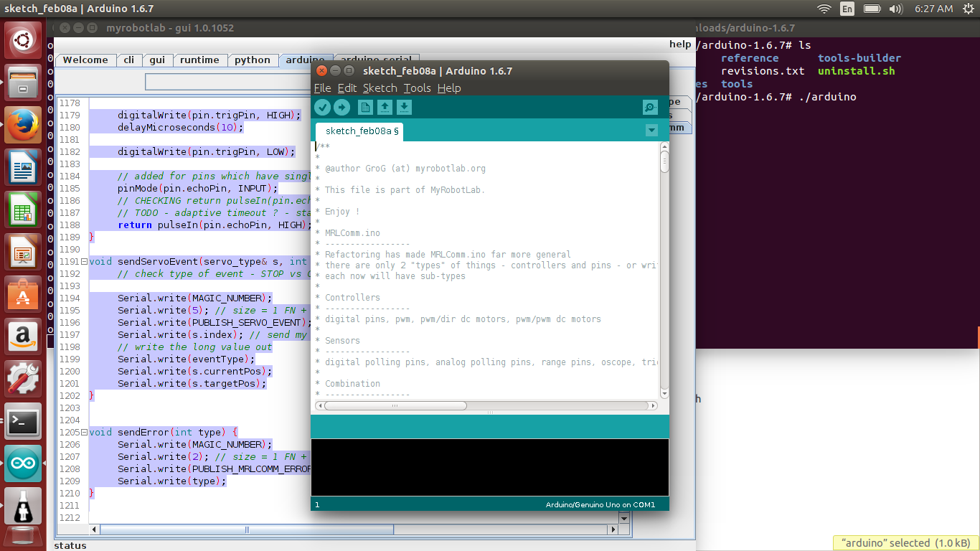Launch Firefox from the launcher
Screen dimensions: 980x551
23,125
